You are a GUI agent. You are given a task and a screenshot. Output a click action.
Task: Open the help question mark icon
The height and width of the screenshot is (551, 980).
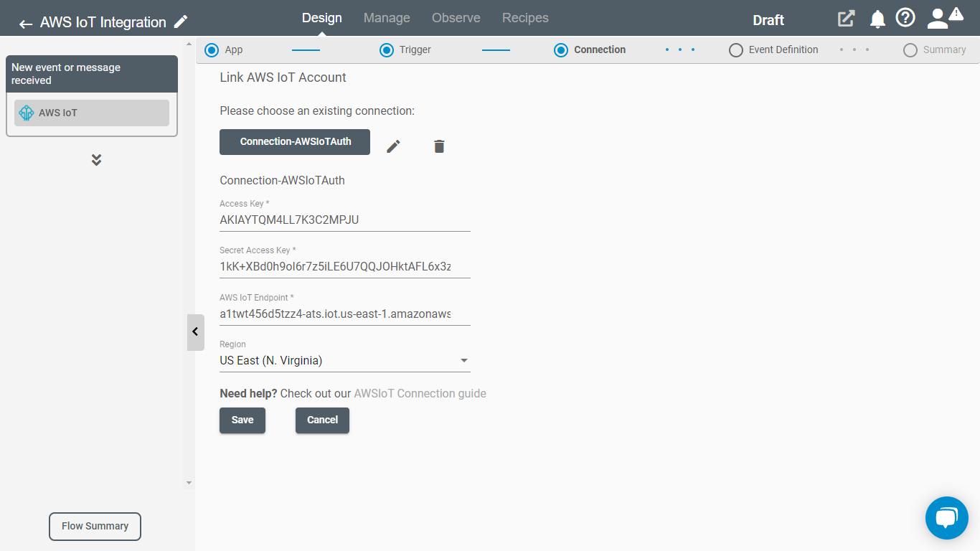[905, 17]
